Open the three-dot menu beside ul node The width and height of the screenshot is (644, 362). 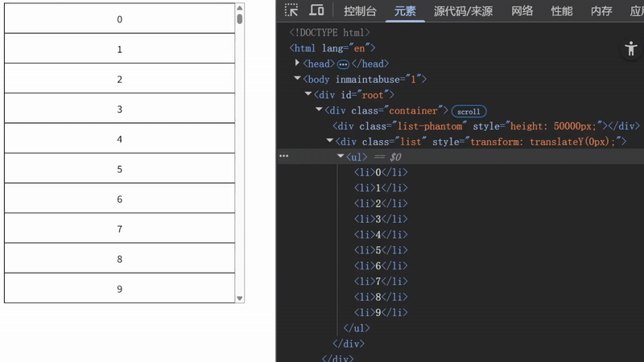(283, 157)
